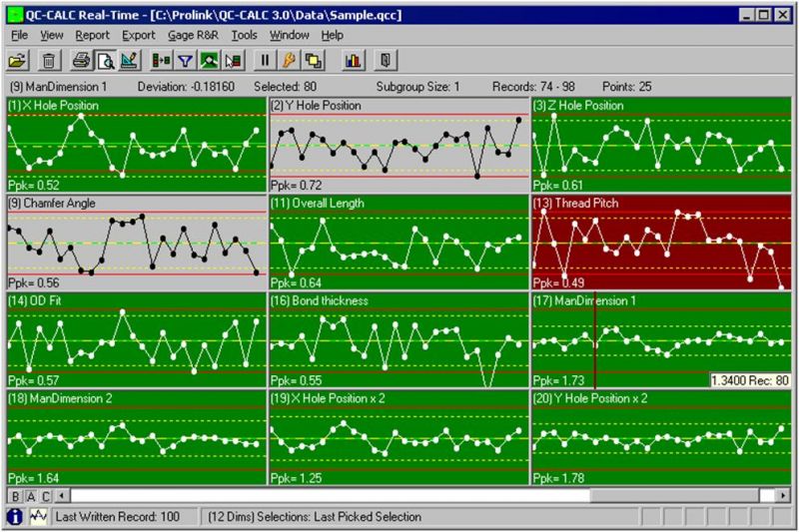Open the View menu
Viewport: 799px width, 532px height.
pos(52,35)
